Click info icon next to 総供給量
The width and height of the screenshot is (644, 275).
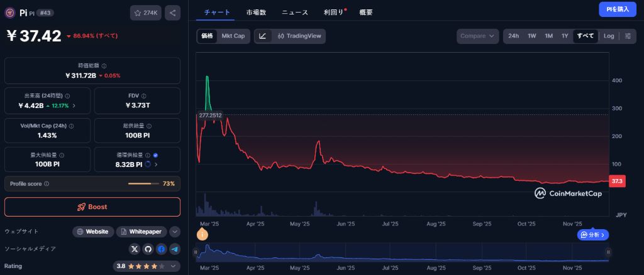148,126
